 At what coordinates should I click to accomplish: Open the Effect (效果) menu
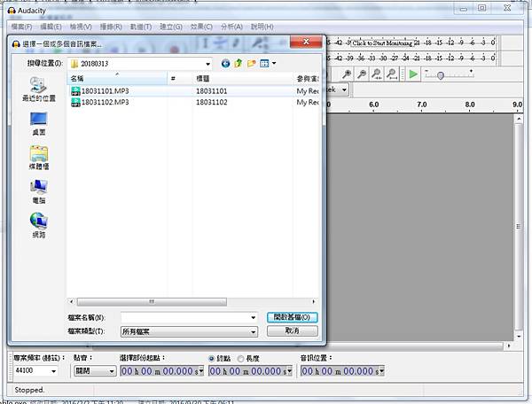click(201, 27)
